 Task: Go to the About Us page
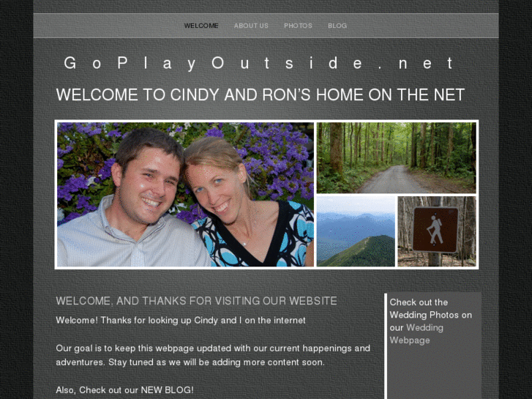(251, 26)
